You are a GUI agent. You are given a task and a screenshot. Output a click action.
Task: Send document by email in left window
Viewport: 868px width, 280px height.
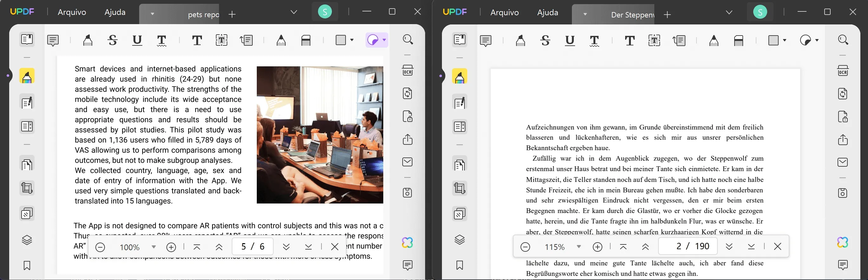pyautogui.click(x=408, y=162)
